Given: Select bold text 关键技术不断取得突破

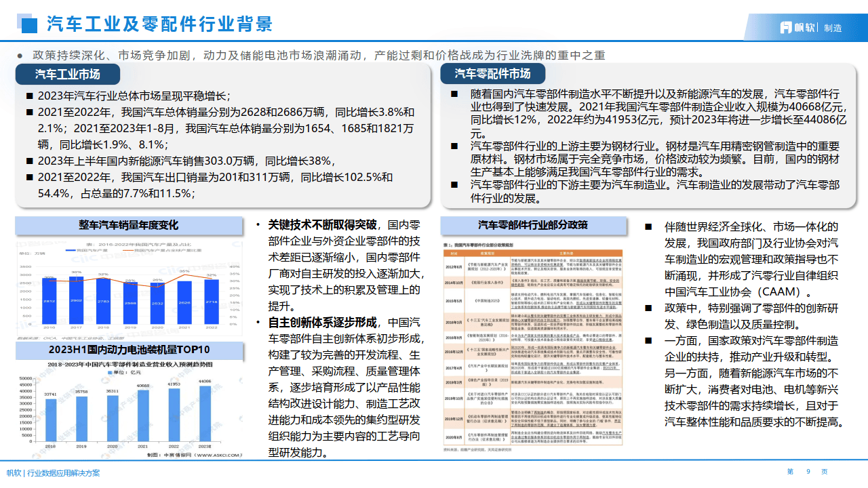Looking at the screenshot, I should [x=322, y=224].
